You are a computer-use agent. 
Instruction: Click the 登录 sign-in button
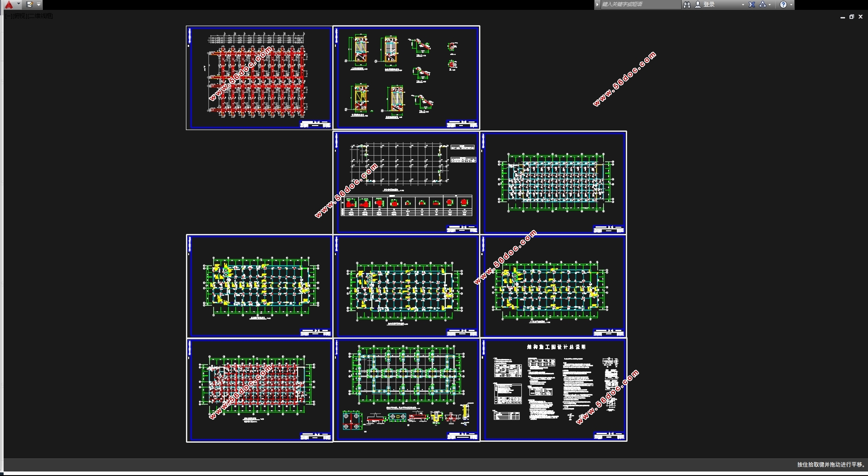click(x=709, y=4)
